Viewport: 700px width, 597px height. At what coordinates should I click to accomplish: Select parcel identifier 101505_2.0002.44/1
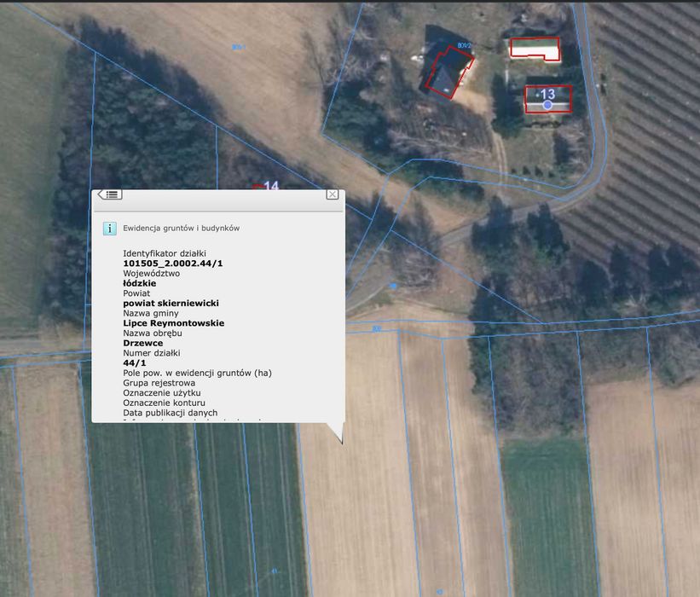pos(173,264)
